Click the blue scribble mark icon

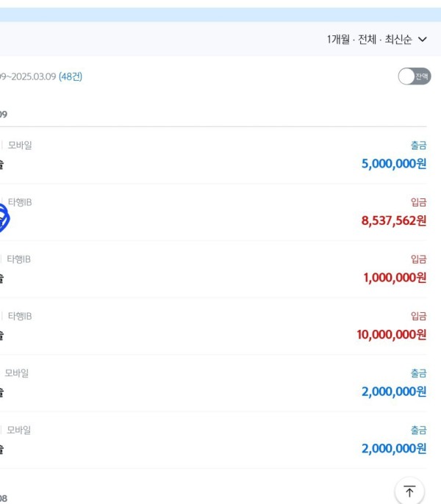click(3, 217)
